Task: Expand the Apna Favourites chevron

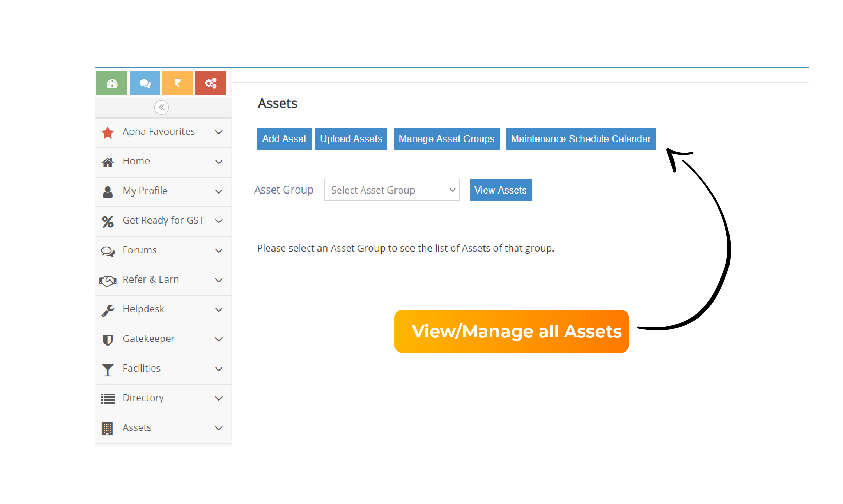Action: pos(219,132)
